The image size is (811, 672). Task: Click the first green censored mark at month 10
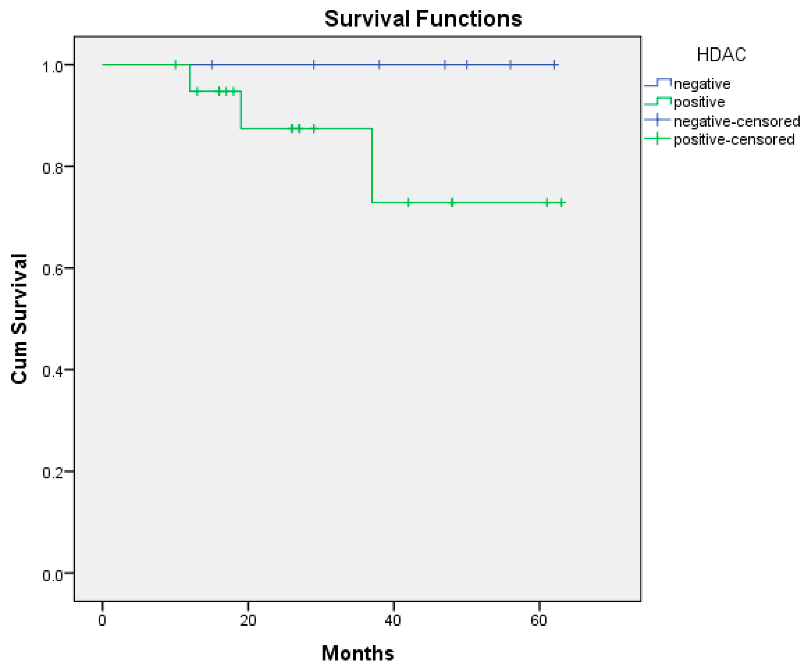175,65
